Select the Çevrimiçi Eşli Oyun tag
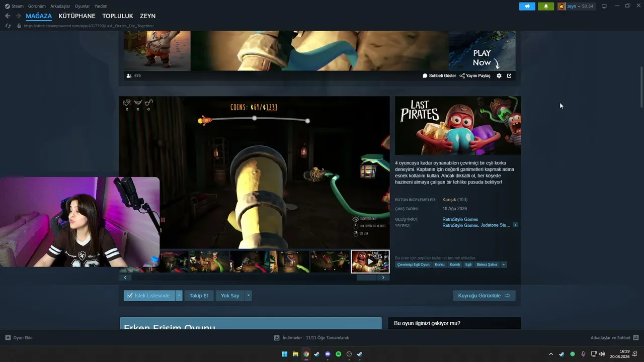 tap(414, 264)
